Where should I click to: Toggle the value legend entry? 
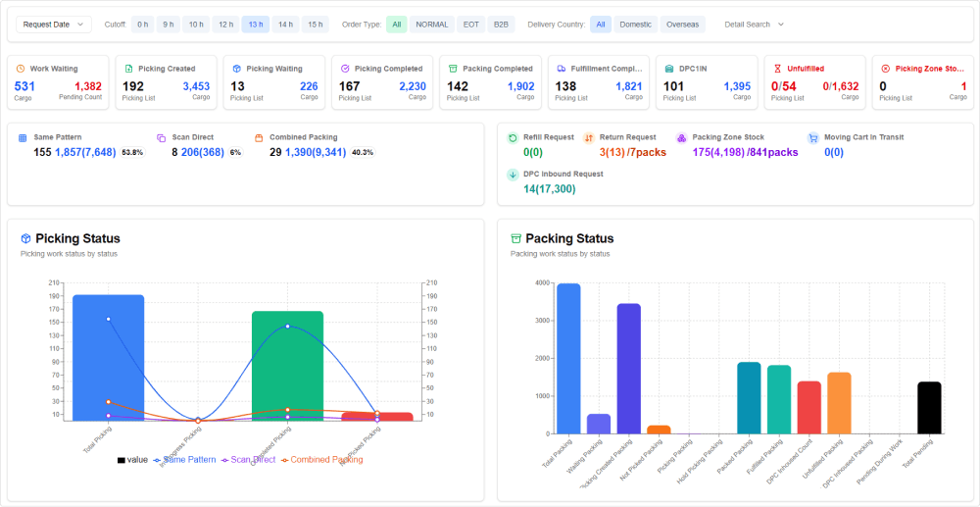(x=132, y=460)
